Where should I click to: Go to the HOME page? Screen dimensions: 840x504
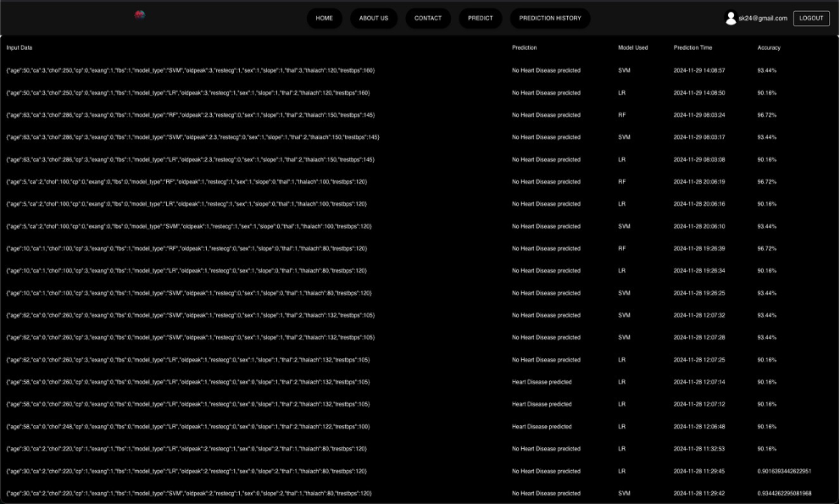pos(324,18)
